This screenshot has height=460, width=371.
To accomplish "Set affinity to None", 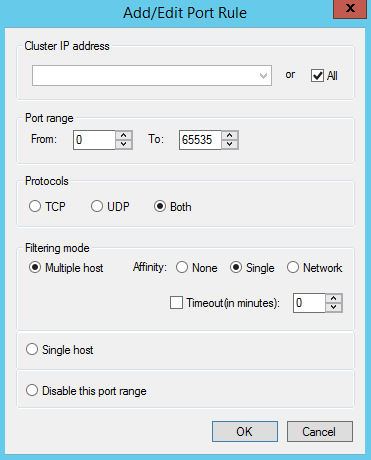I will [182, 267].
